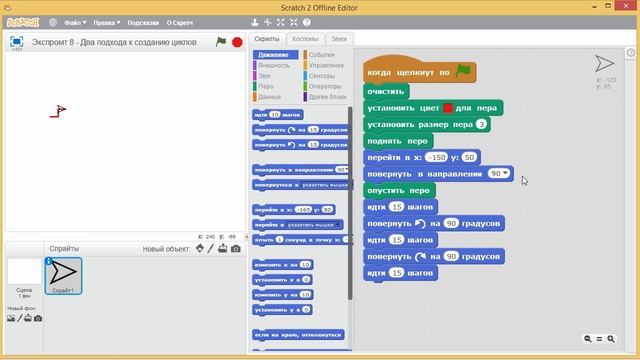
Task: Click the Scratch logo
Action: [23, 22]
